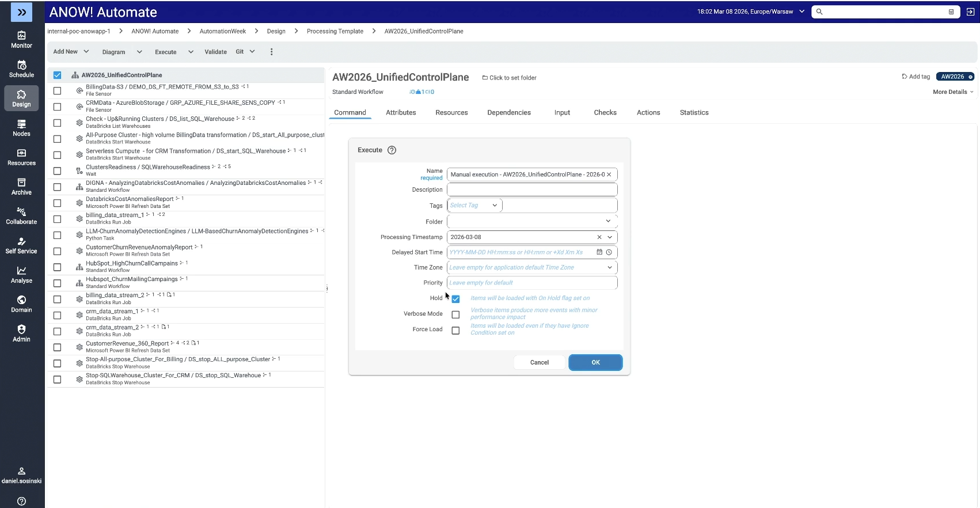Switch to the Dependencies tab
The width and height of the screenshot is (980, 508).
tap(508, 113)
